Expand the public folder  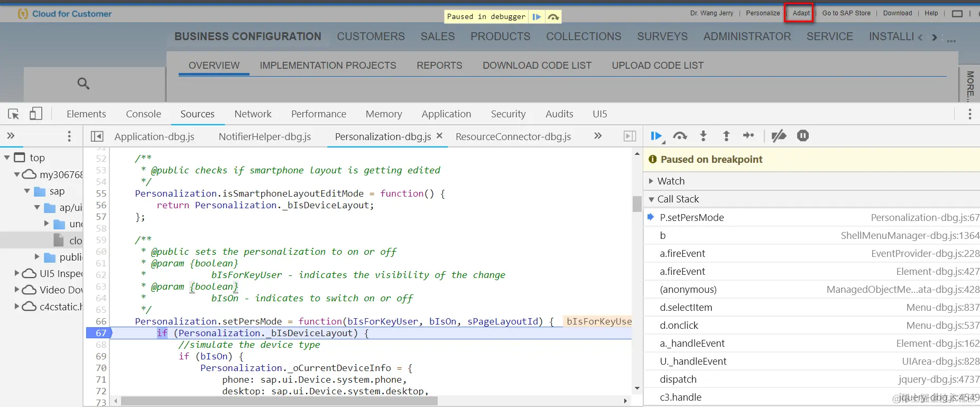click(x=37, y=257)
